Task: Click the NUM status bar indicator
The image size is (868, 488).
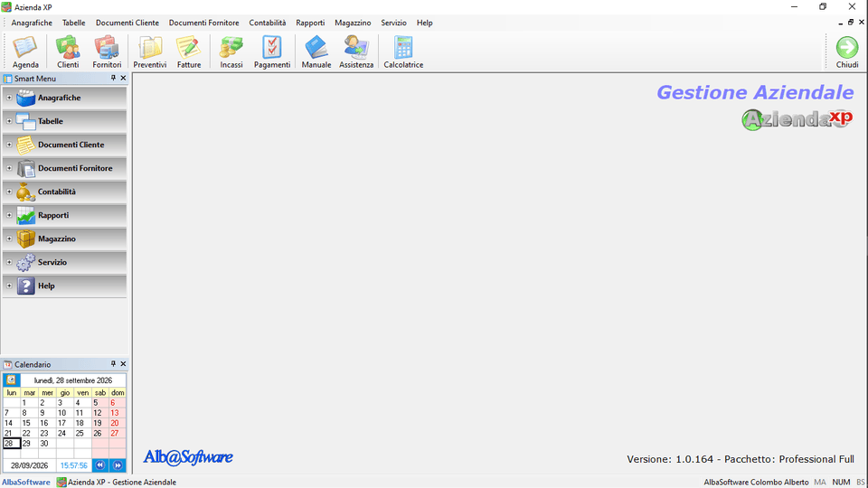Action: pyautogui.click(x=841, y=482)
